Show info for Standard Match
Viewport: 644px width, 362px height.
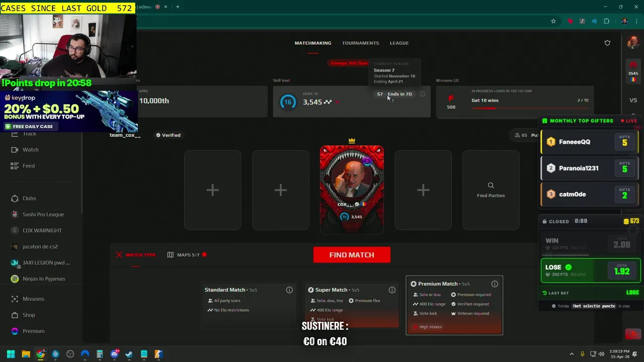pos(289,290)
